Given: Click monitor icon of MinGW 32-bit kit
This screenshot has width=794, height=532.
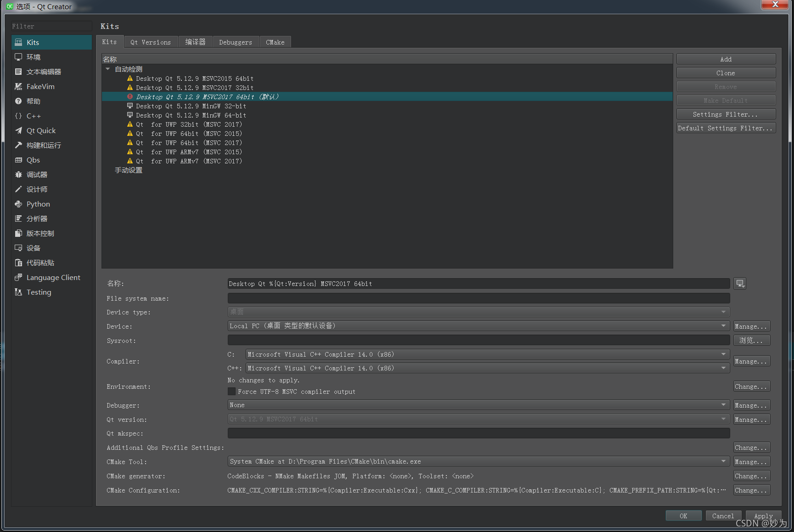Looking at the screenshot, I should (130, 106).
